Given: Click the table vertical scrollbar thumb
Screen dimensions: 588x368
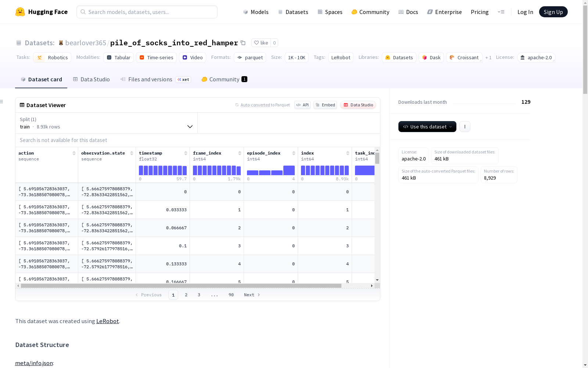Looking at the screenshot, I should [377, 158].
